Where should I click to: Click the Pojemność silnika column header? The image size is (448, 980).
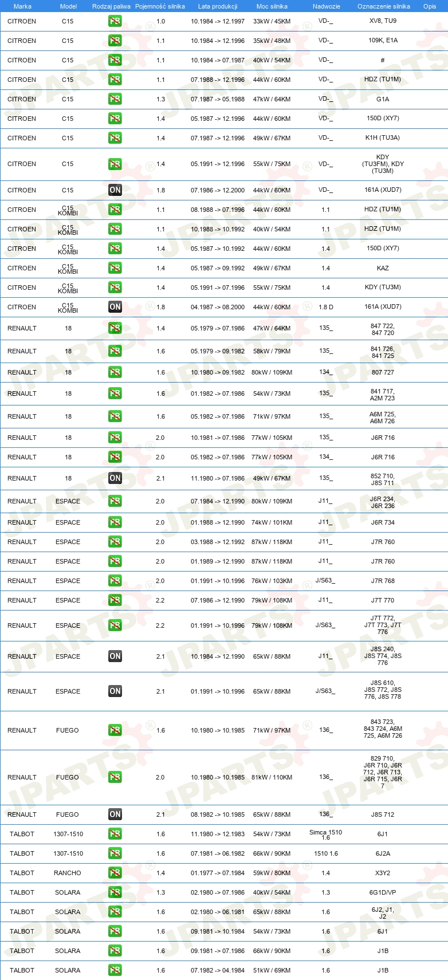(160, 6)
